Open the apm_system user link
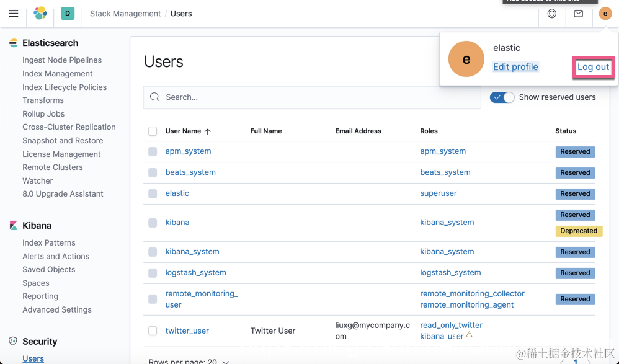 coord(189,151)
